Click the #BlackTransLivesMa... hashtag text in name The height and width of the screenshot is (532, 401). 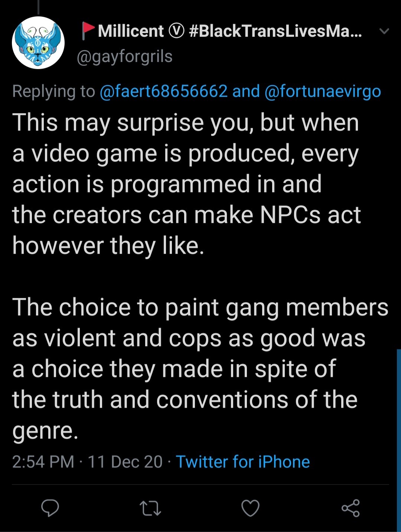[275, 31]
